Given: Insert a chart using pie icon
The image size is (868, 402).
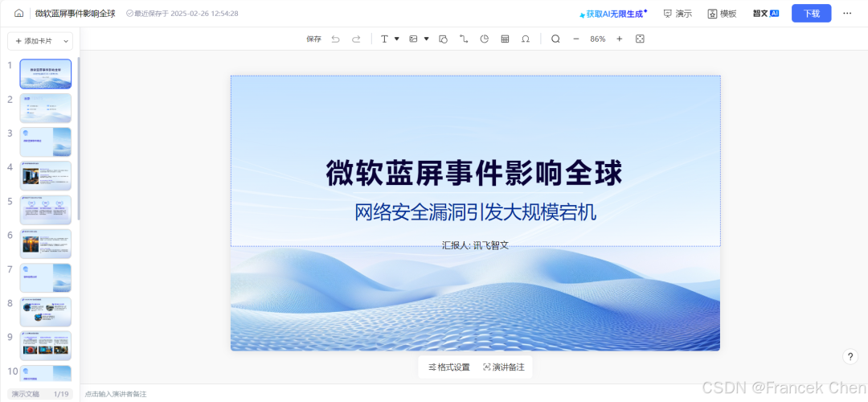Looking at the screenshot, I should [485, 39].
